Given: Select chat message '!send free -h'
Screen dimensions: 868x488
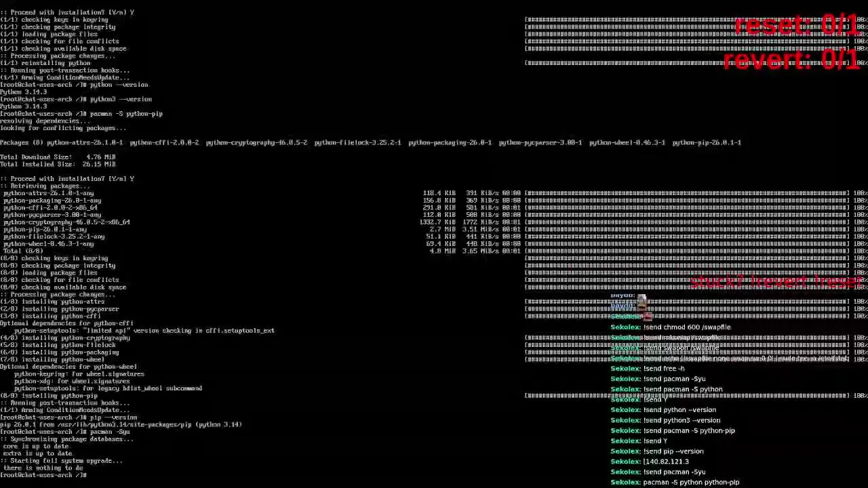Looking at the screenshot, I should click(648, 369).
